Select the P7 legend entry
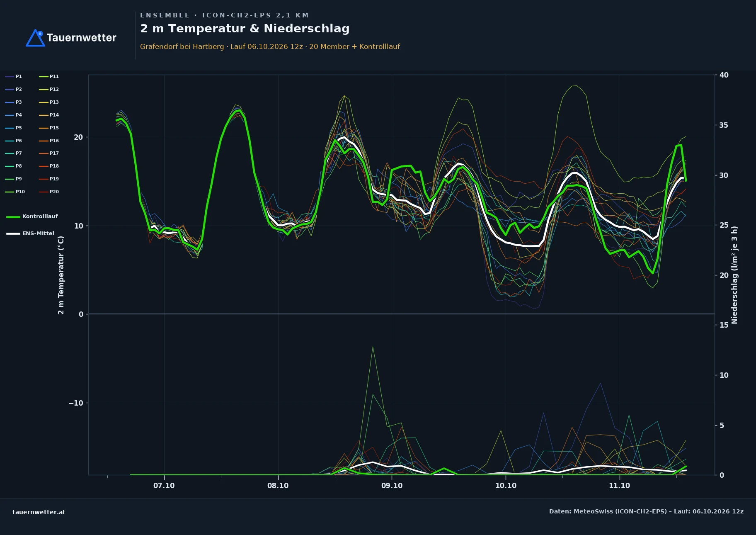756x535 pixels. (x=13, y=153)
